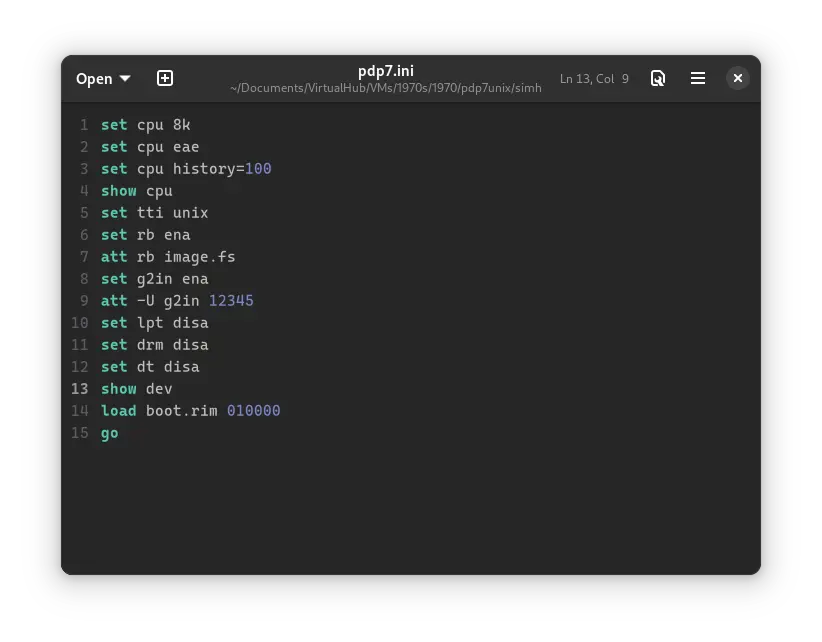Place cursor on 'set cpu 8k'
822x642 pixels.
point(143,124)
